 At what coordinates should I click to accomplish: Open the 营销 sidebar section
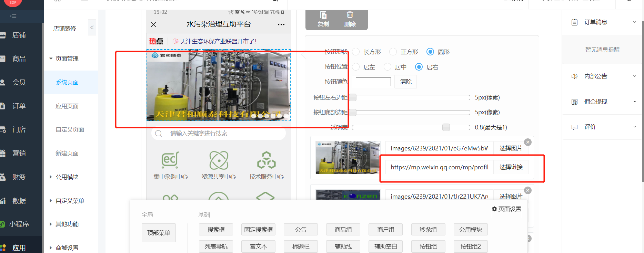(x=19, y=154)
